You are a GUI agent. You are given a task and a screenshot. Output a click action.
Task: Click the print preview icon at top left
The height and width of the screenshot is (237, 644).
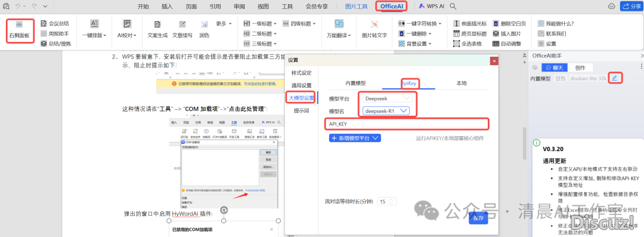[x=6, y=6]
